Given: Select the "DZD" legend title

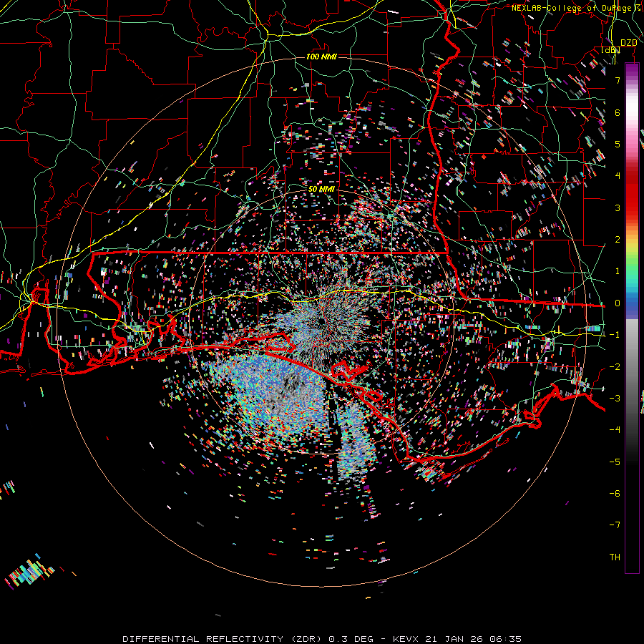Looking at the screenshot, I should 628,43.
